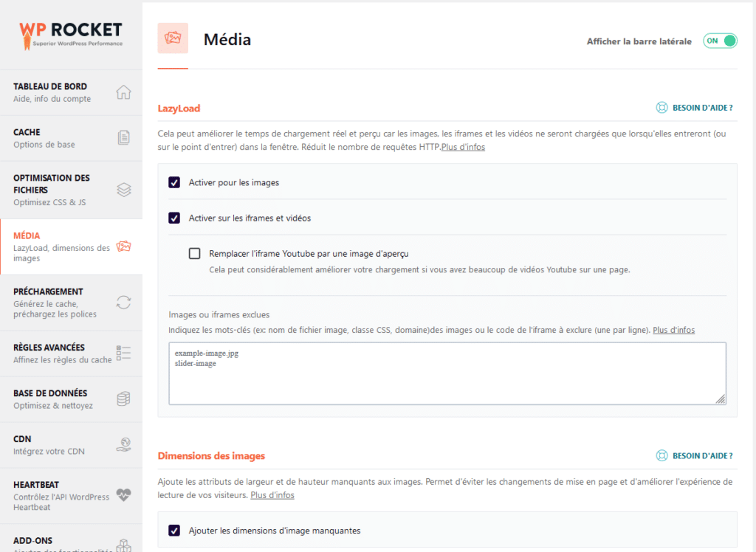Click the images icon in the Média sidebar item
Image resolution: width=756 pixels, height=552 pixels.
click(x=123, y=246)
